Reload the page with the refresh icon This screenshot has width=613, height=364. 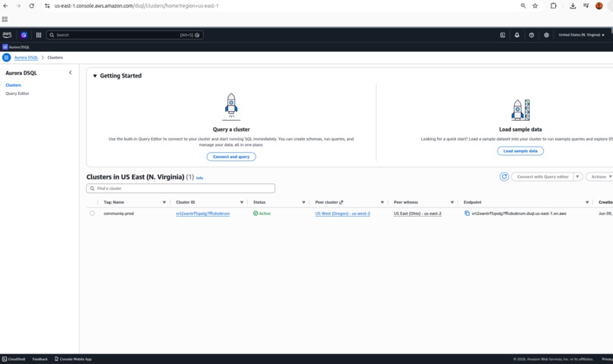(x=32, y=6)
